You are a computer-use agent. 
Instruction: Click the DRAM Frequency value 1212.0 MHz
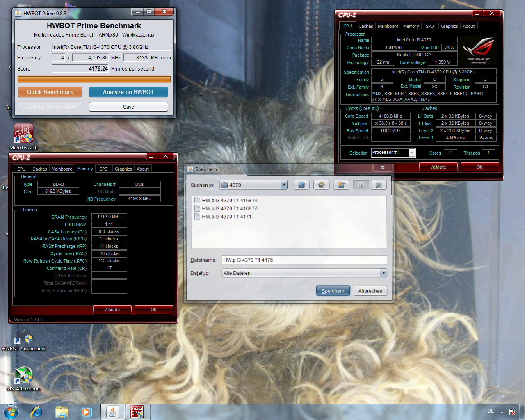click(x=109, y=217)
